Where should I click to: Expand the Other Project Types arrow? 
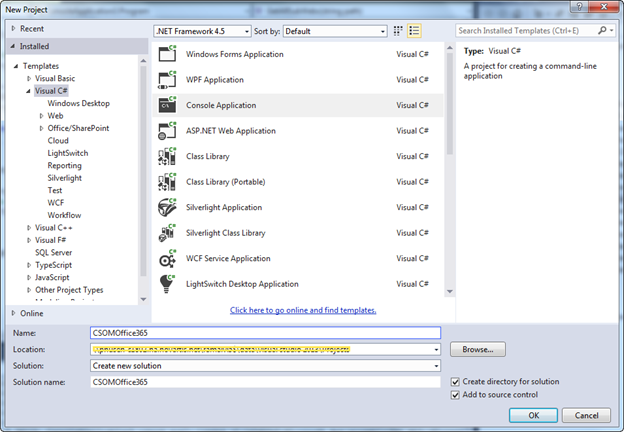[x=29, y=290]
